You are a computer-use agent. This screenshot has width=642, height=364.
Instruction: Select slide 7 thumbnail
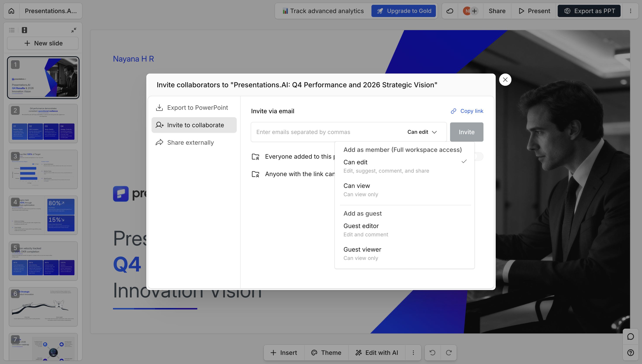pos(43,347)
